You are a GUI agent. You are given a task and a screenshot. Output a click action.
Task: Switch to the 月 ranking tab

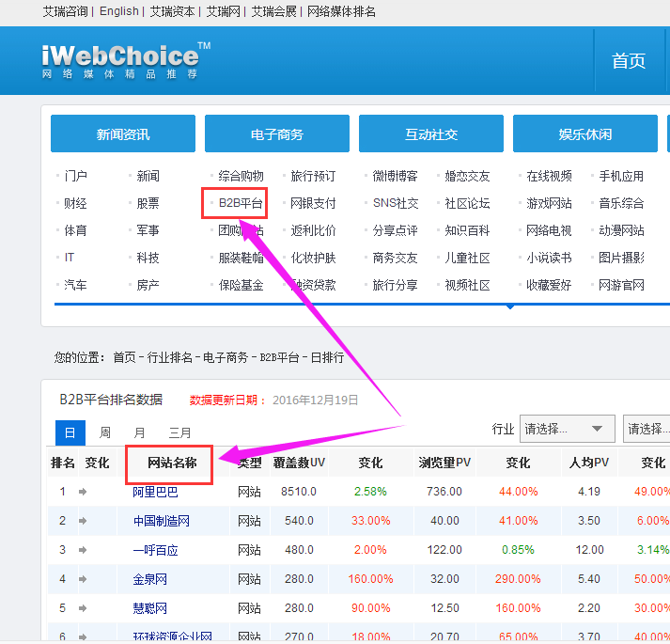pos(139,432)
